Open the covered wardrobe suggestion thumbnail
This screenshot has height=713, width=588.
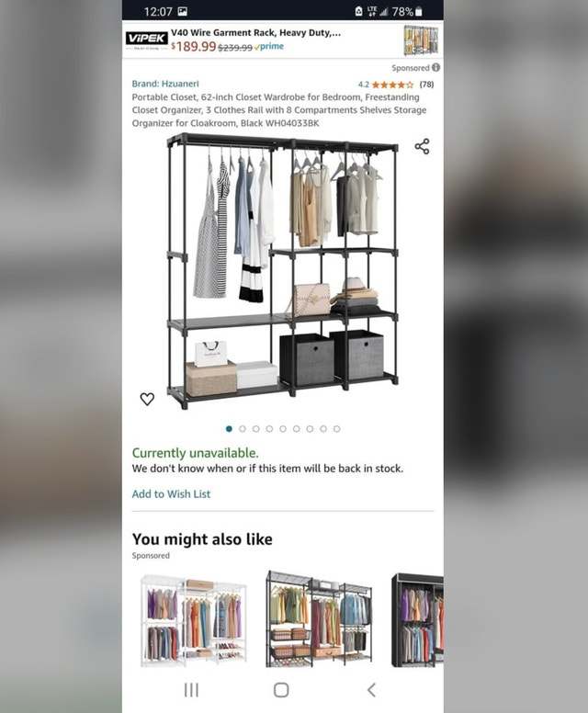tap(417, 620)
